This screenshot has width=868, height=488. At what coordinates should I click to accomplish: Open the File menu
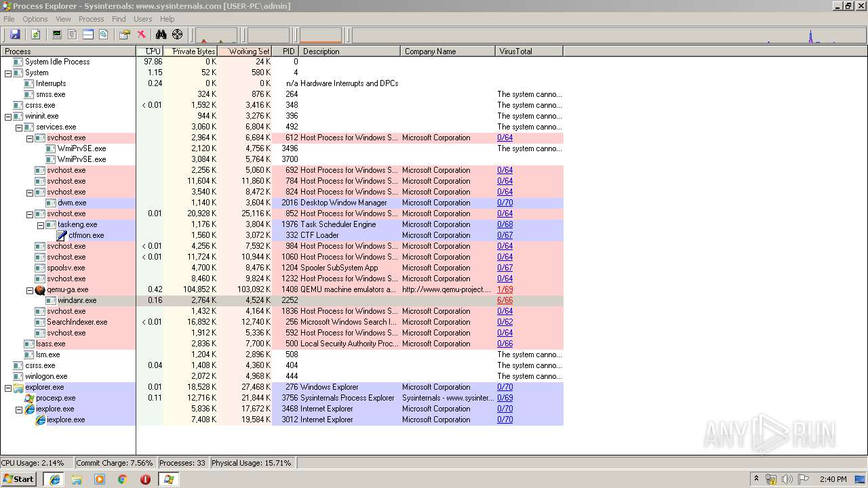click(x=9, y=19)
